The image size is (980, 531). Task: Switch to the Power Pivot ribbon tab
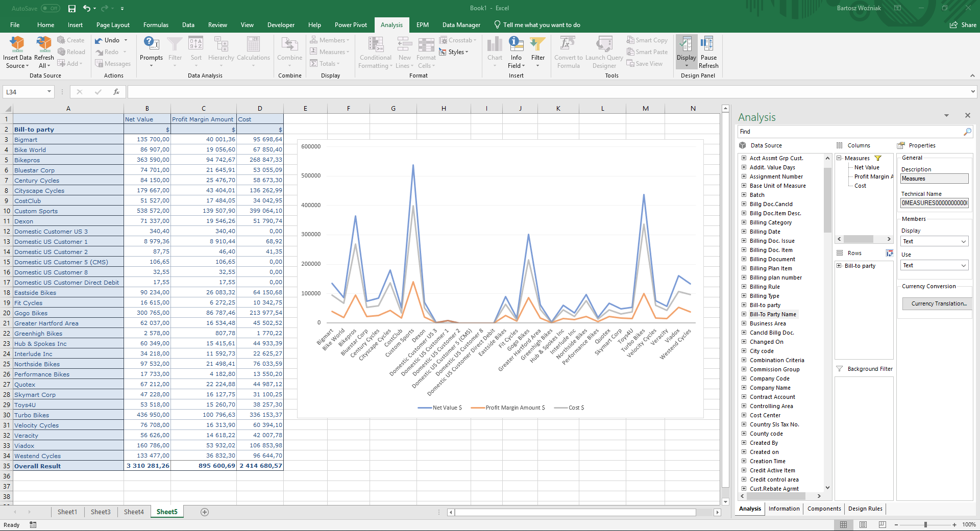(351, 24)
